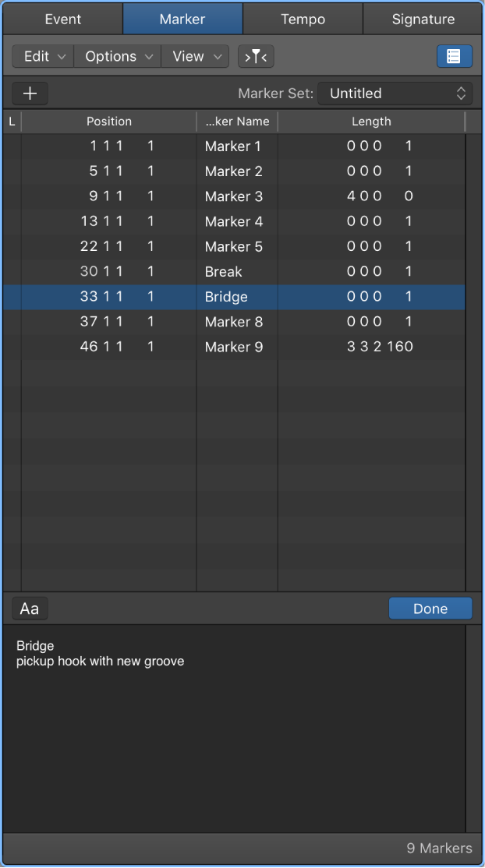Open the Signature tab
The image size is (485, 868).
pos(423,19)
